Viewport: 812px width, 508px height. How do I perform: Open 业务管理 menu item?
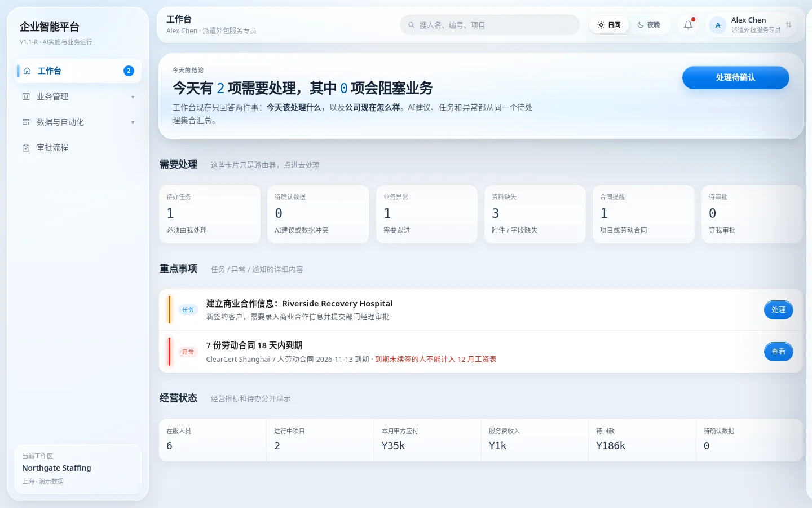pos(78,97)
